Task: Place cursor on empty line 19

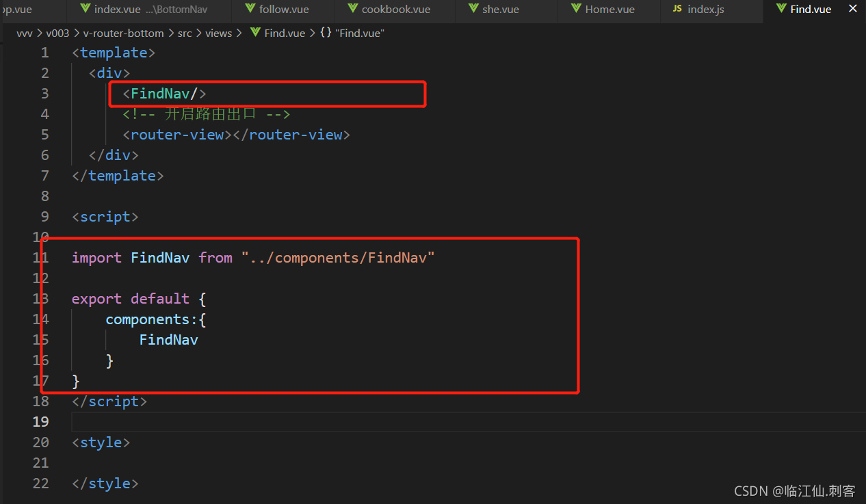Action: tap(469, 422)
